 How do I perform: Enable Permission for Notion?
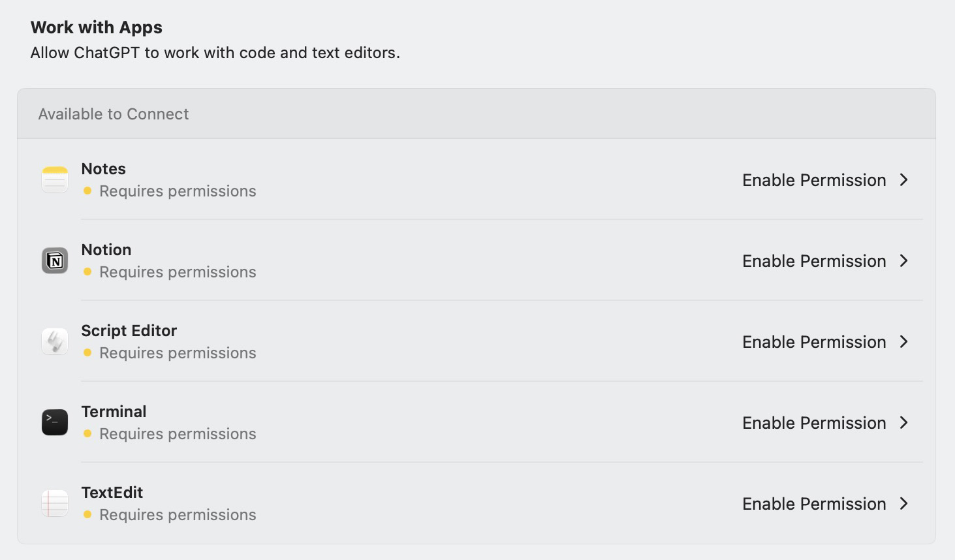(x=814, y=261)
